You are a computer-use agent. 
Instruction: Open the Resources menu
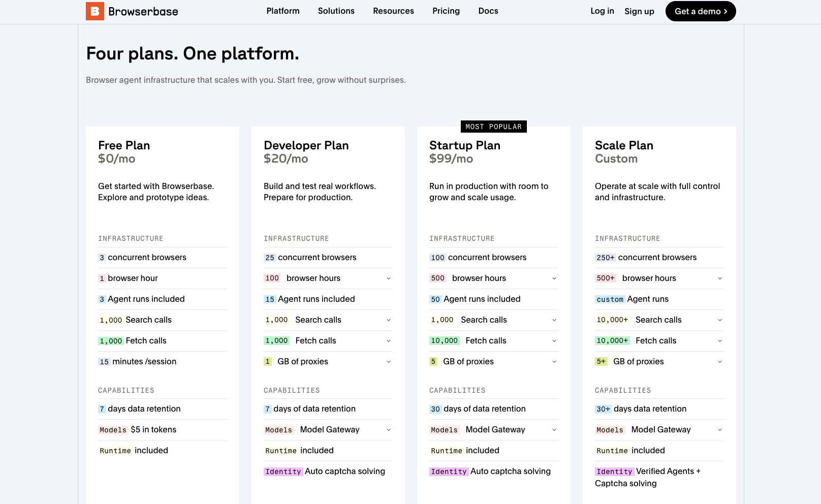pos(393,11)
